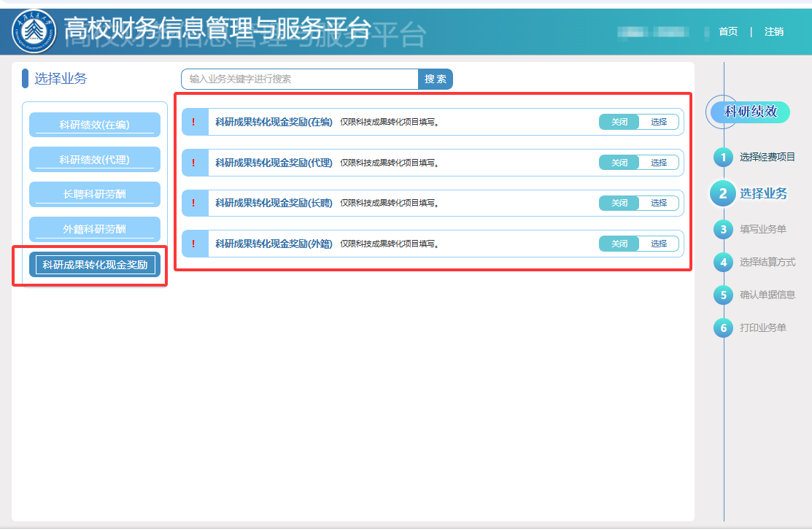
Task: Click step 6 circle 打印业务单
Action: pyautogui.click(x=722, y=327)
